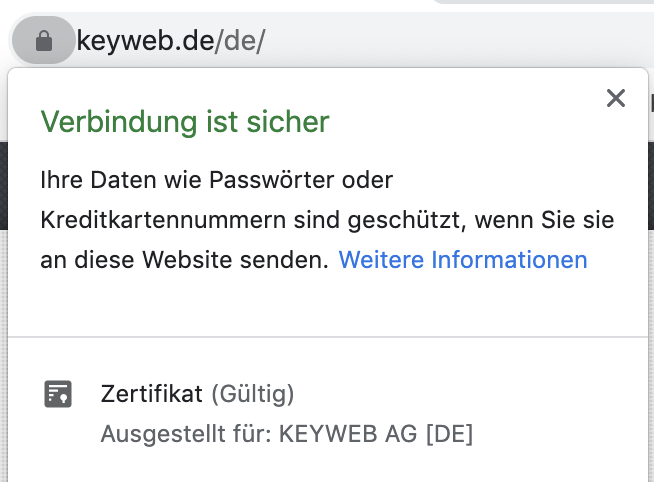The height and width of the screenshot is (482, 654).
Task: Click the grey divider above the certificate section
Action: point(328,336)
